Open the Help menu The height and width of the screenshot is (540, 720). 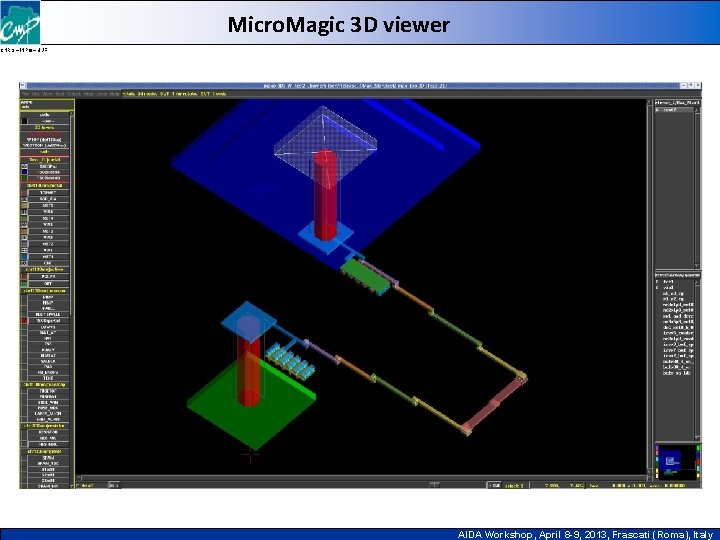point(114,94)
